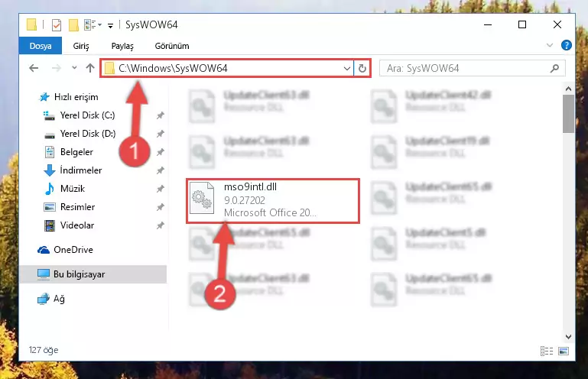Open Videolar folder in sidebar
Viewport: 588px width, 379px height.
point(77,225)
